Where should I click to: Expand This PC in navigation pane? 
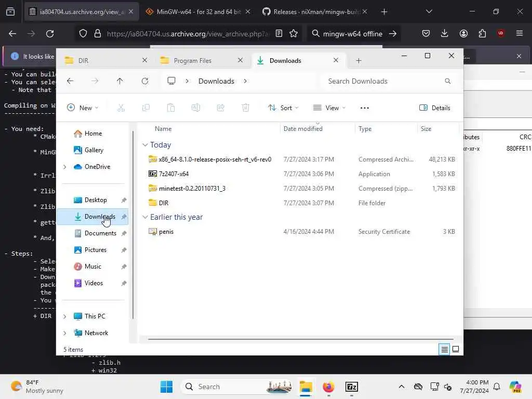pos(65,316)
